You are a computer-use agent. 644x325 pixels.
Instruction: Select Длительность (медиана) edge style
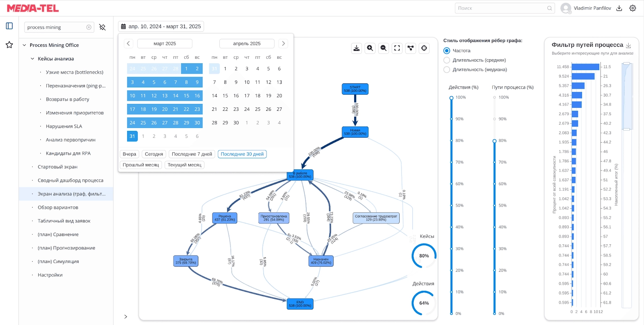click(447, 70)
